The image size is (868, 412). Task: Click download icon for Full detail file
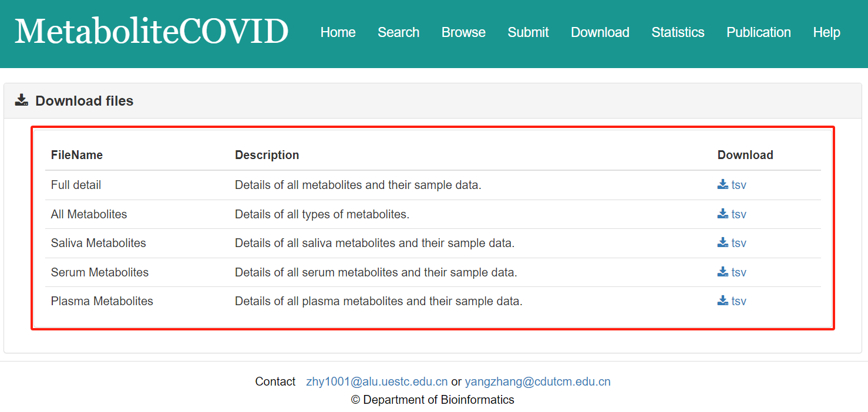(722, 184)
